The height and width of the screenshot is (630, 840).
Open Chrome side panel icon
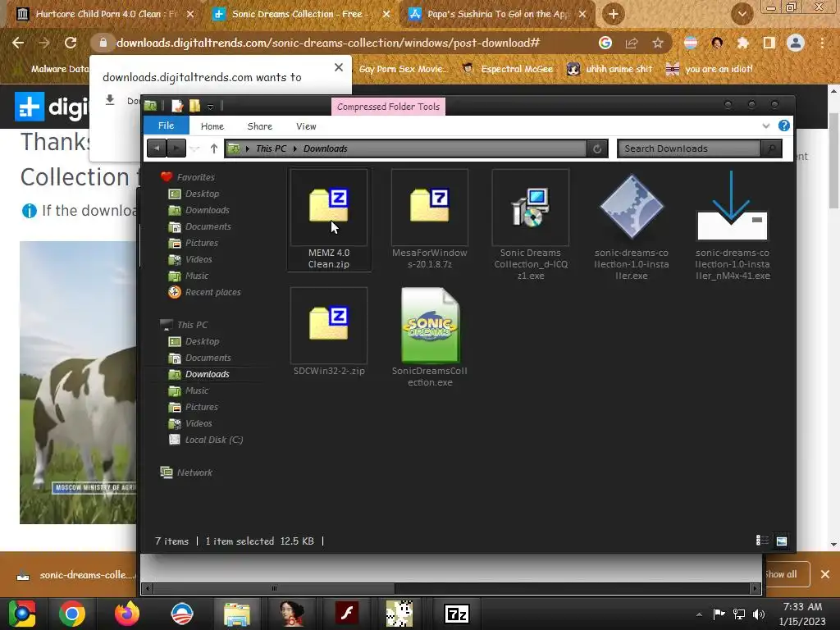click(x=769, y=43)
